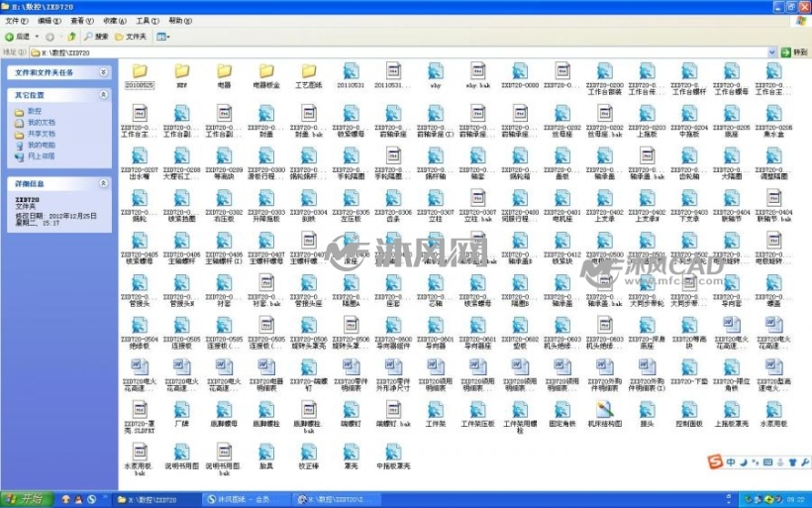812x508 pixels.
Task: Select the 机床结构图 image file
Action: pos(605,415)
